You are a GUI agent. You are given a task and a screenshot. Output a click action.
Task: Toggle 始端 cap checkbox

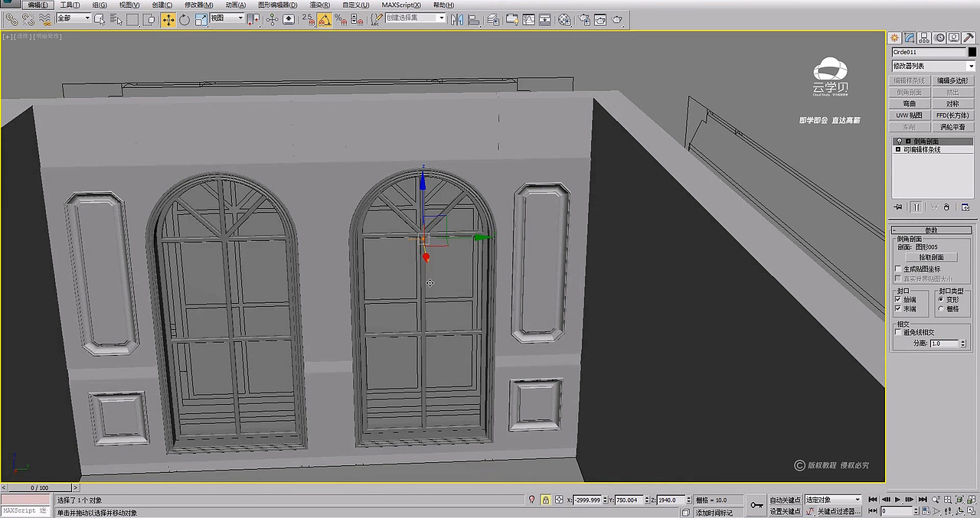click(x=898, y=299)
